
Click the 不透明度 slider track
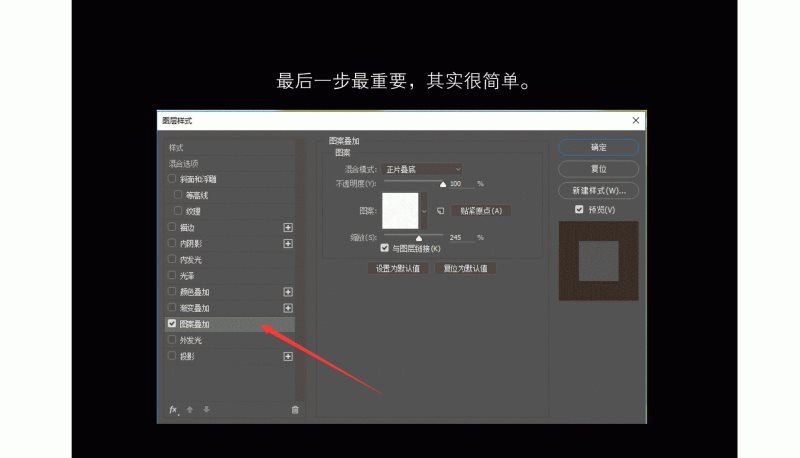[x=414, y=181]
